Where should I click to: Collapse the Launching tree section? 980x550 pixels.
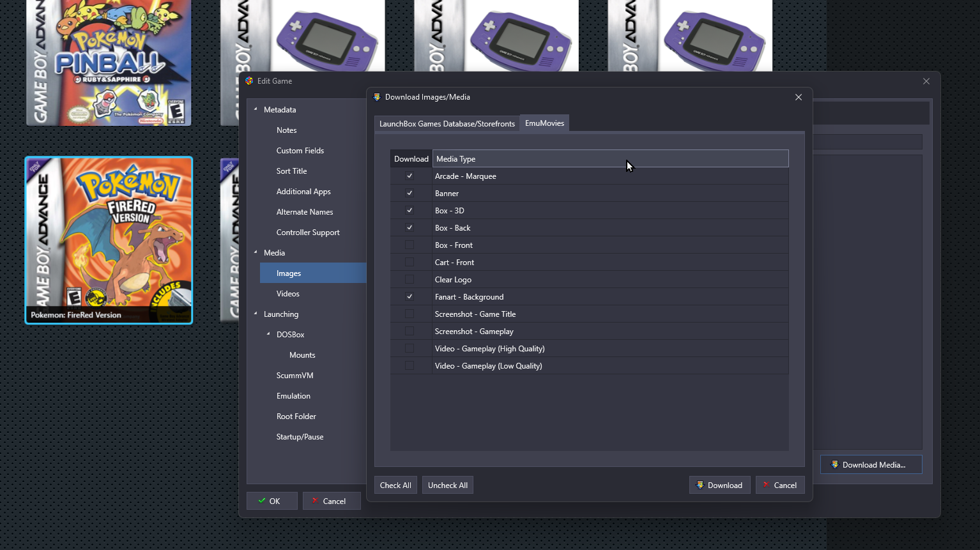click(x=256, y=314)
